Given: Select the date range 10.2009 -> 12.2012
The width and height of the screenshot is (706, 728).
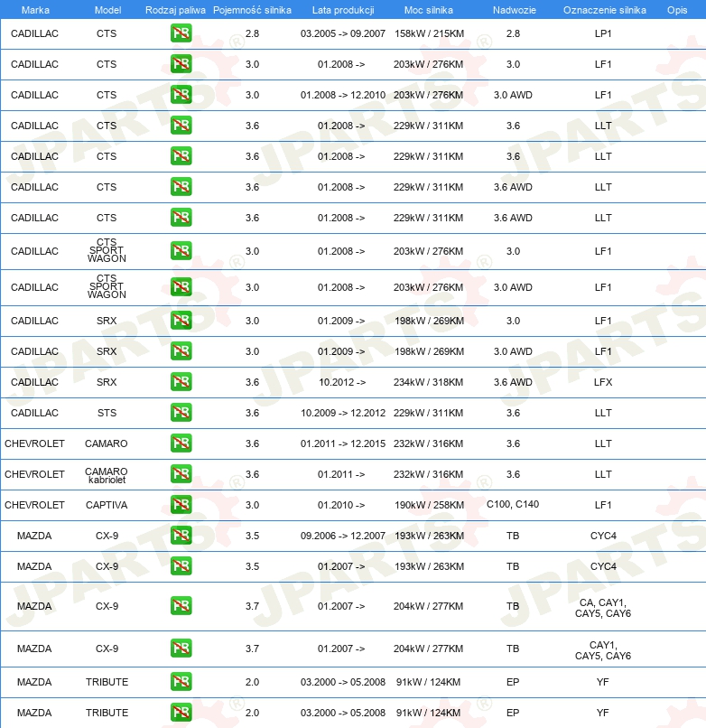Looking at the screenshot, I should (343, 413).
